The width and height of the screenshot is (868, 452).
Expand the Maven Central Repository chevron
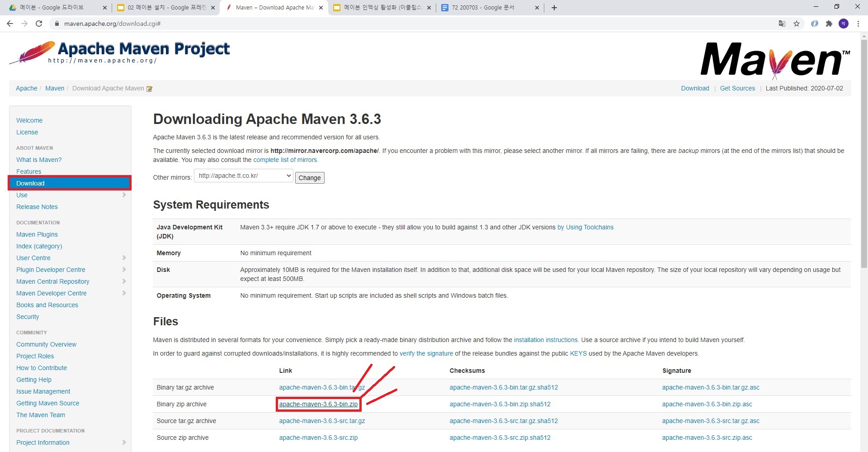[x=124, y=281]
